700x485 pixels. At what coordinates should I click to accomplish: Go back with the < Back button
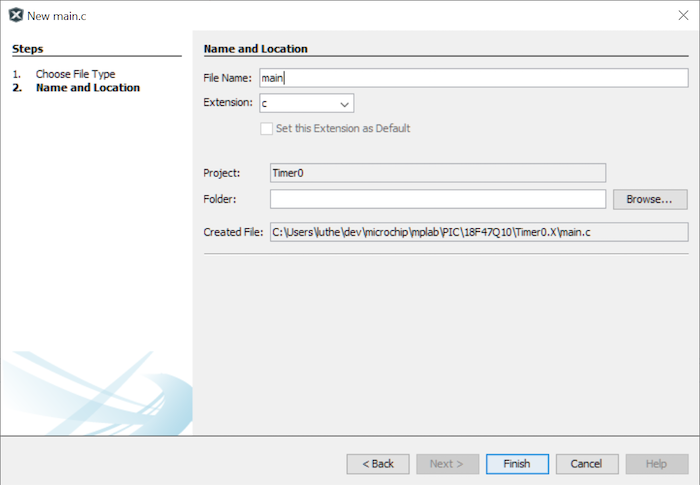pos(378,464)
